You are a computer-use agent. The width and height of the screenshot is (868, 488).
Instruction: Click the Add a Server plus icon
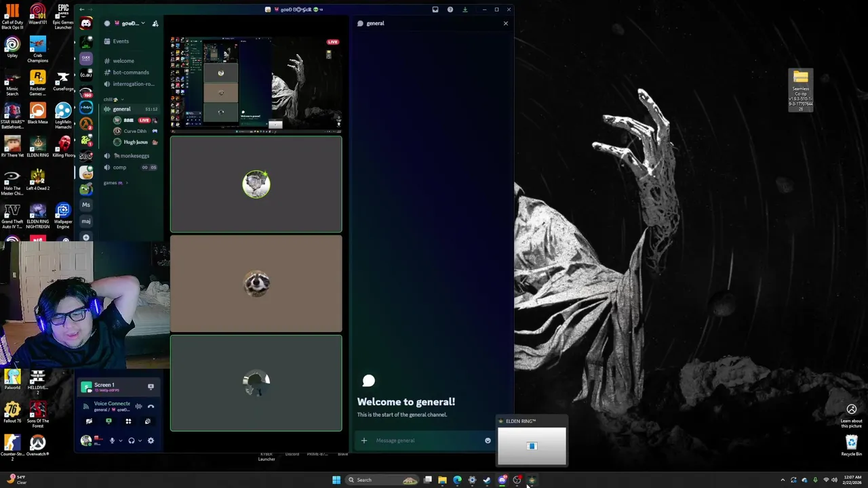86,237
